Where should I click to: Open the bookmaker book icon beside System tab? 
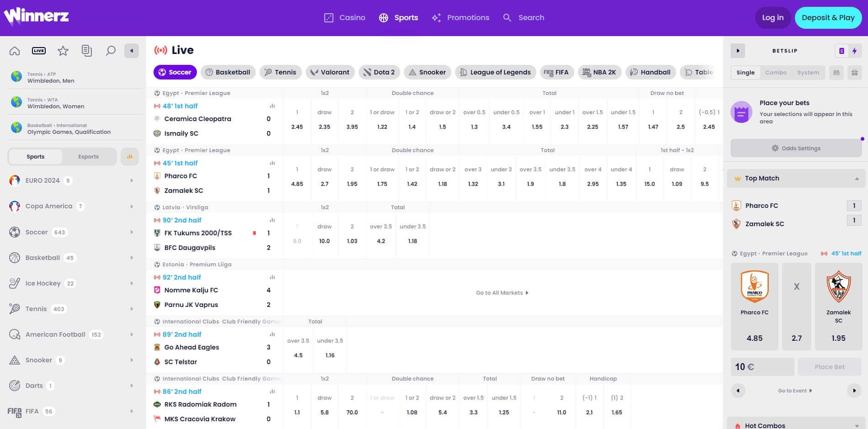tap(836, 72)
